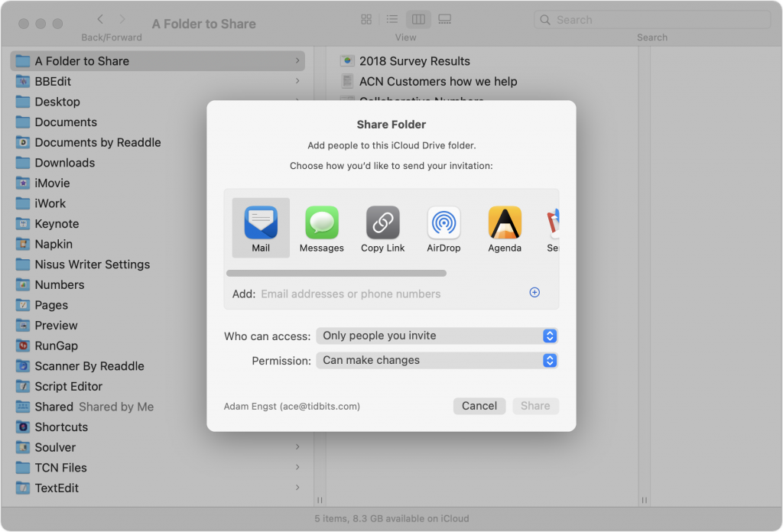Screen dimensions: 783x532
Task: Pick the Agenda app icon
Action: coord(505,227)
